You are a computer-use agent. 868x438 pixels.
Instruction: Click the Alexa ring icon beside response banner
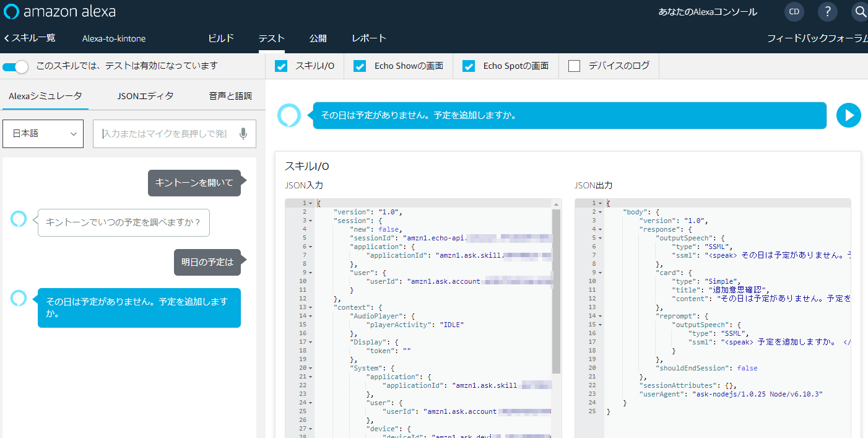[x=289, y=115]
